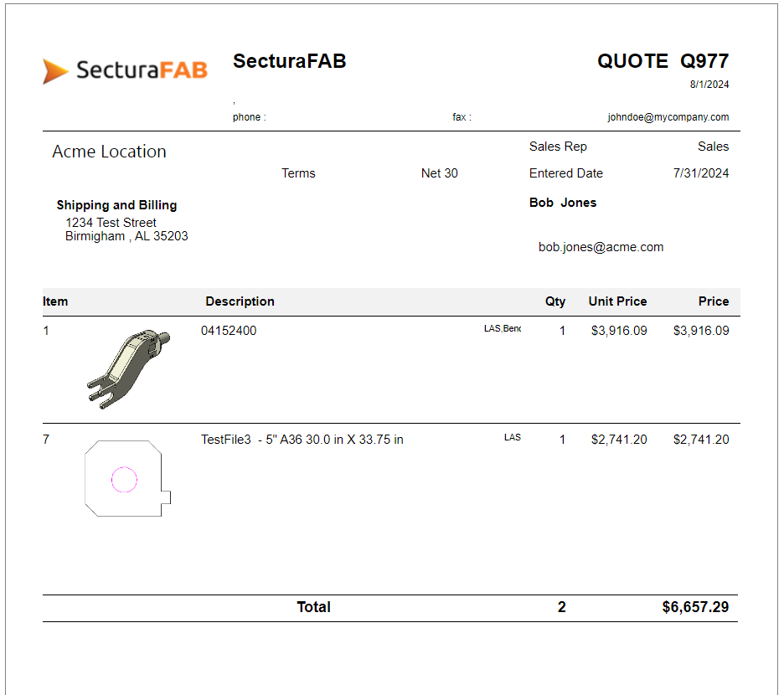Click the Net 30 terms value
784x695 pixels.
point(439,173)
